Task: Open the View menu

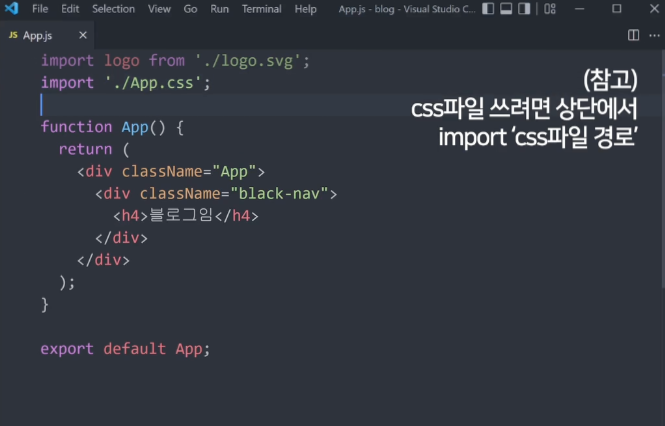Action: pos(159,9)
